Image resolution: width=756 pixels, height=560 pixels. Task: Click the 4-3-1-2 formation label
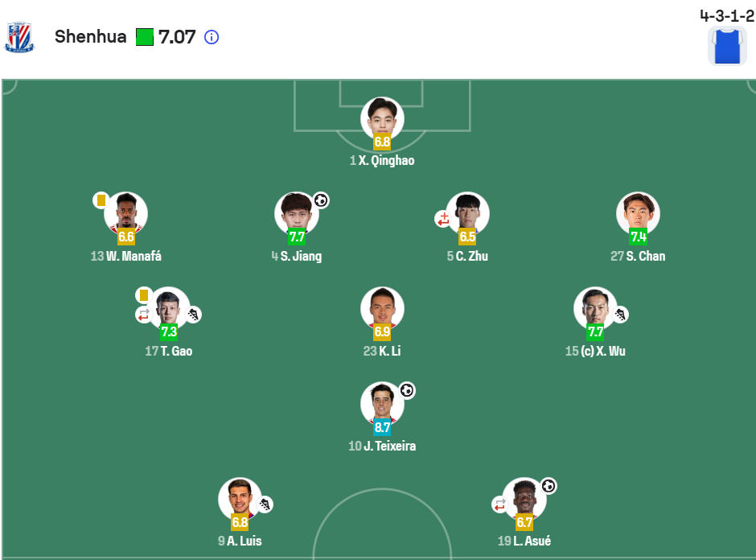pyautogui.click(x=726, y=16)
